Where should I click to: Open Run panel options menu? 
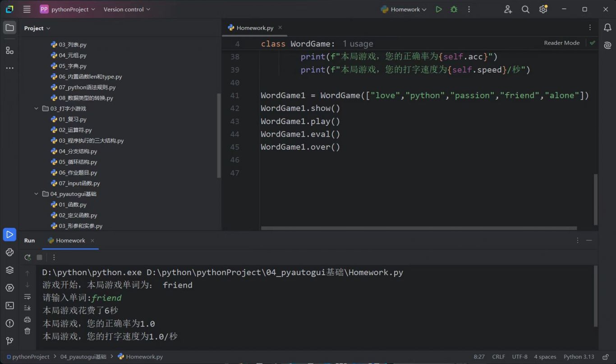coord(578,240)
